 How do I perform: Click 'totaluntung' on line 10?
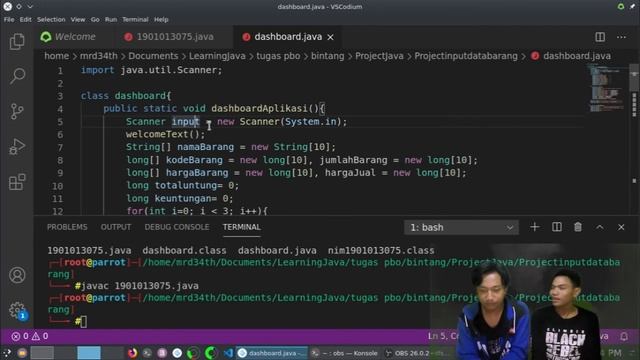(x=186, y=186)
